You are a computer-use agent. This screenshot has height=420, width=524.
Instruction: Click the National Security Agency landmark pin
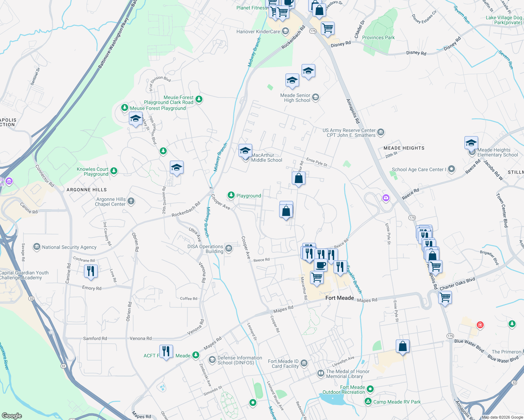tap(36, 247)
